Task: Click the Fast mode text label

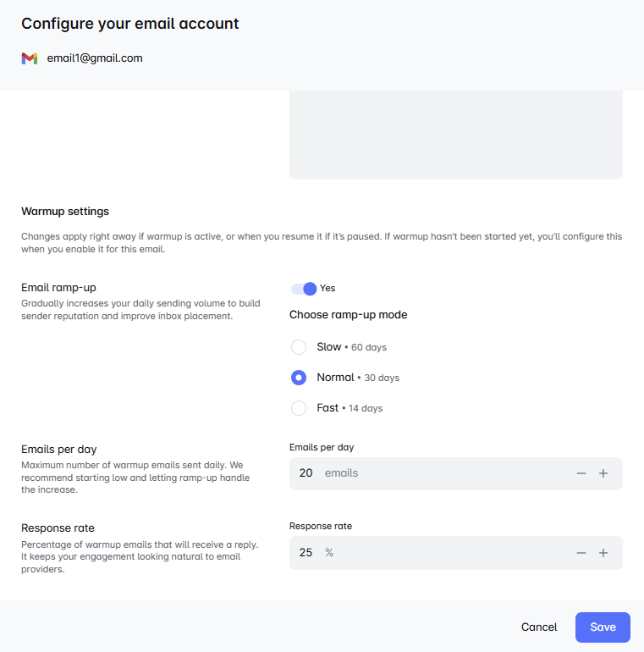Action: pyautogui.click(x=328, y=408)
